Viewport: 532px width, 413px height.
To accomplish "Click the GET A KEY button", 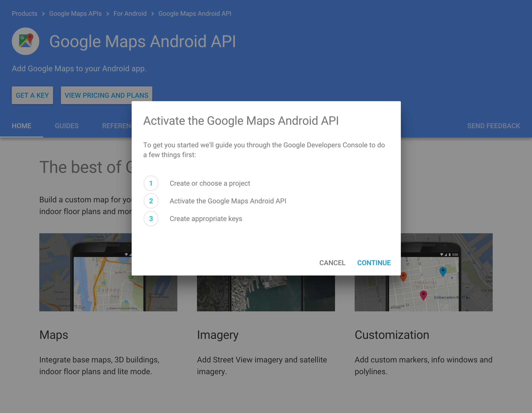I will (32, 95).
